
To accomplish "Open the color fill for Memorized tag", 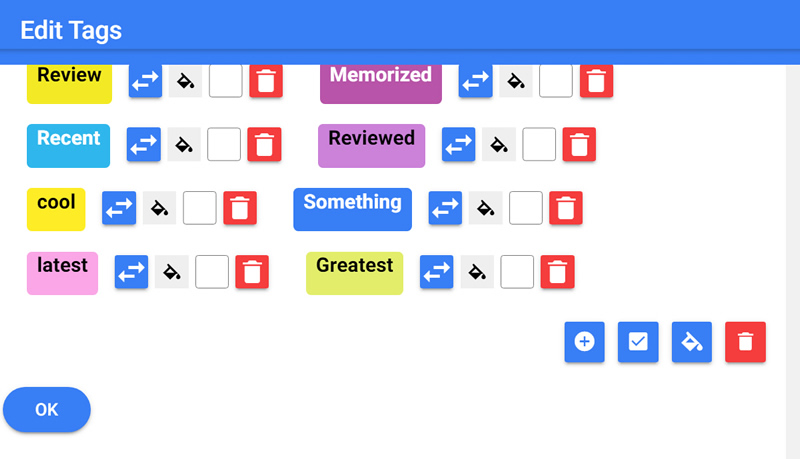I will tap(516, 81).
